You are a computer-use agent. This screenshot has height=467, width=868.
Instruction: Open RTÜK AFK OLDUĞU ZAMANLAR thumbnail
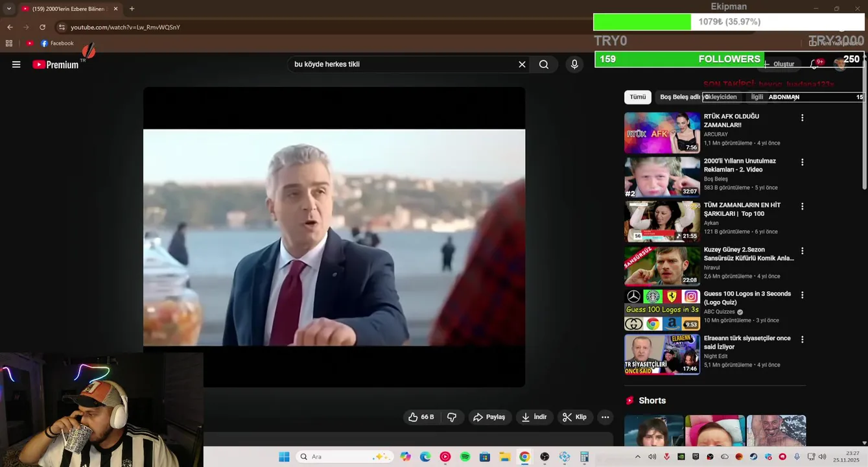pyautogui.click(x=662, y=133)
